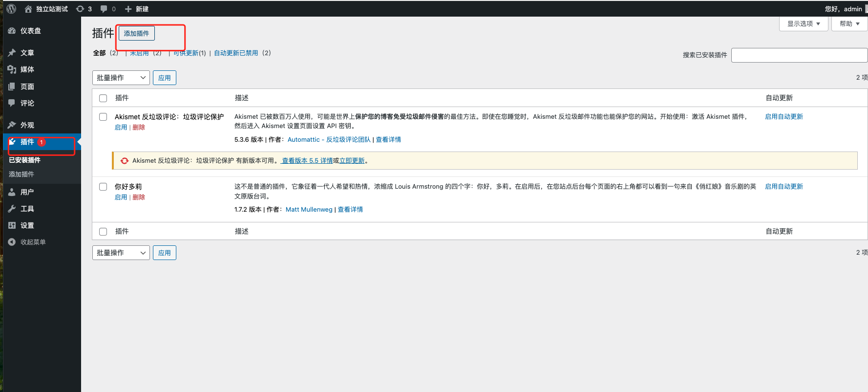Click the comments bubble icon in admin bar
The height and width of the screenshot is (392, 868).
pos(104,9)
